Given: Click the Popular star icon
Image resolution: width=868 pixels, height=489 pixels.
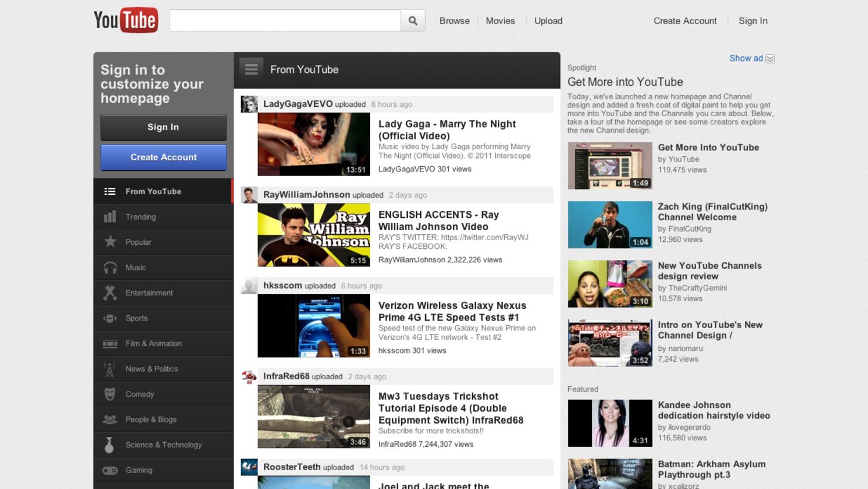Looking at the screenshot, I should [110, 242].
